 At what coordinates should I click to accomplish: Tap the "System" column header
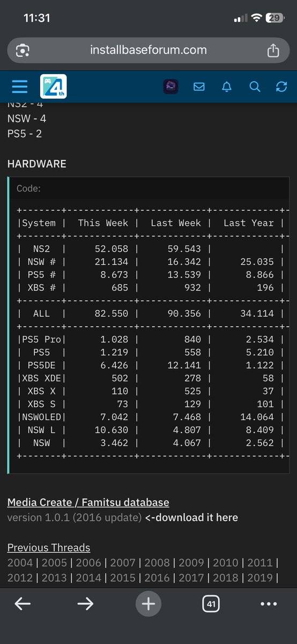pyautogui.click(x=39, y=223)
